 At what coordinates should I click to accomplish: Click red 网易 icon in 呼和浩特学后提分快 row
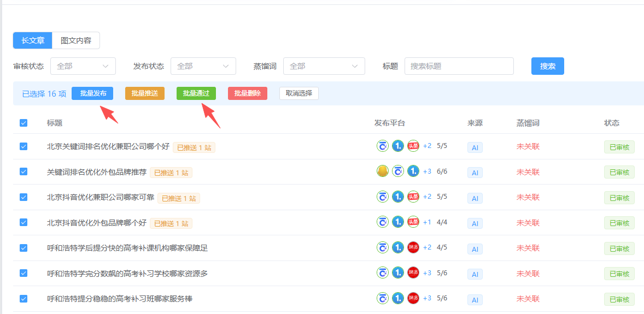(413, 247)
